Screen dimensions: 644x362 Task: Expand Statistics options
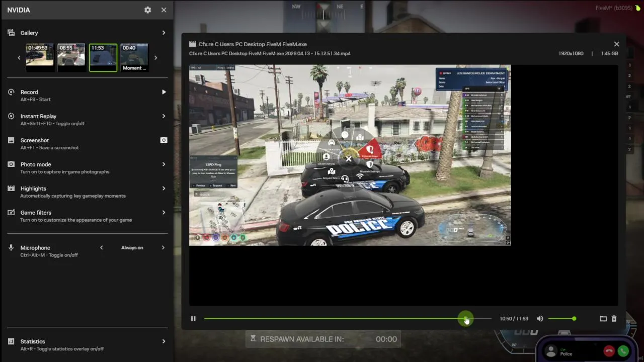164,341
